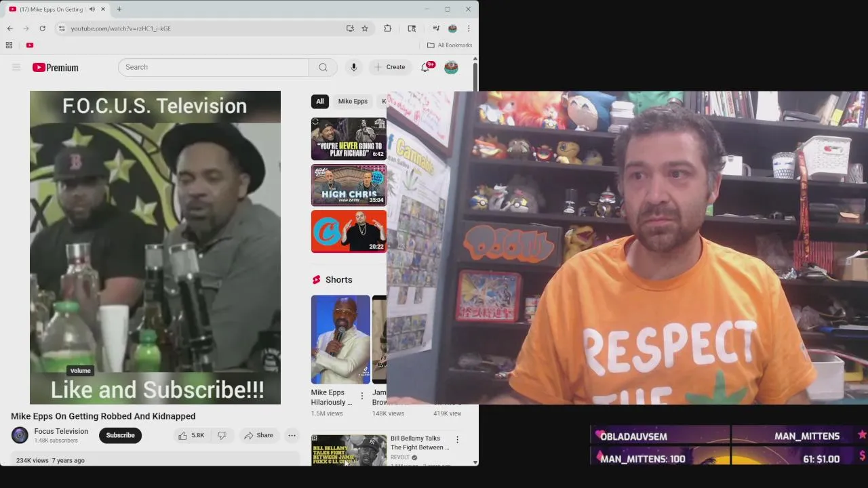Open All Bookmarks folder
The height and width of the screenshot is (488, 868).
(450, 45)
